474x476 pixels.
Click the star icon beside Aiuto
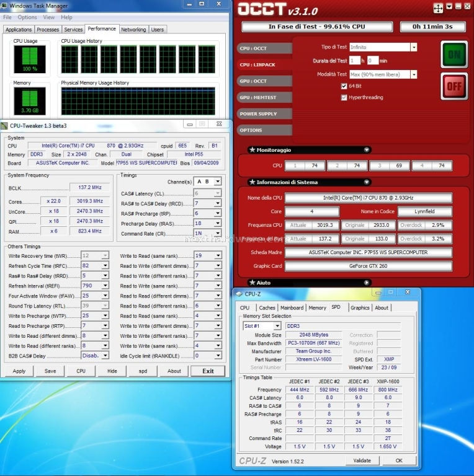pyautogui.click(x=252, y=283)
